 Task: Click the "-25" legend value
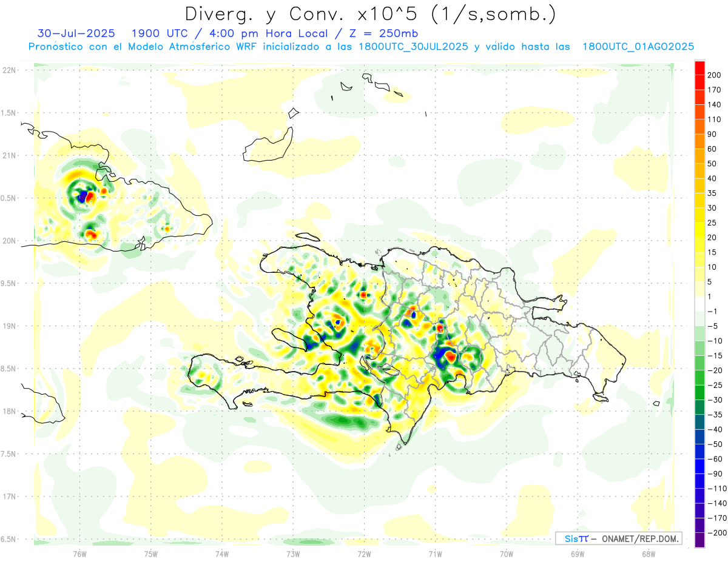714,385
